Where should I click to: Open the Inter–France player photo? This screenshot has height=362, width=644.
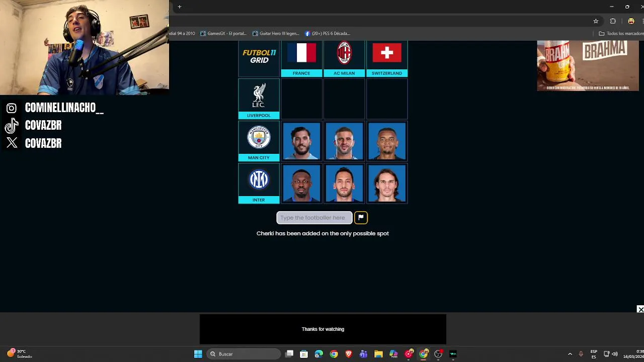pyautogui.click(x=301, y=184)
